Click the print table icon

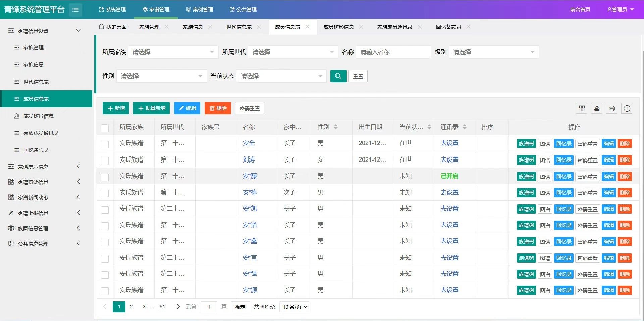612,108
